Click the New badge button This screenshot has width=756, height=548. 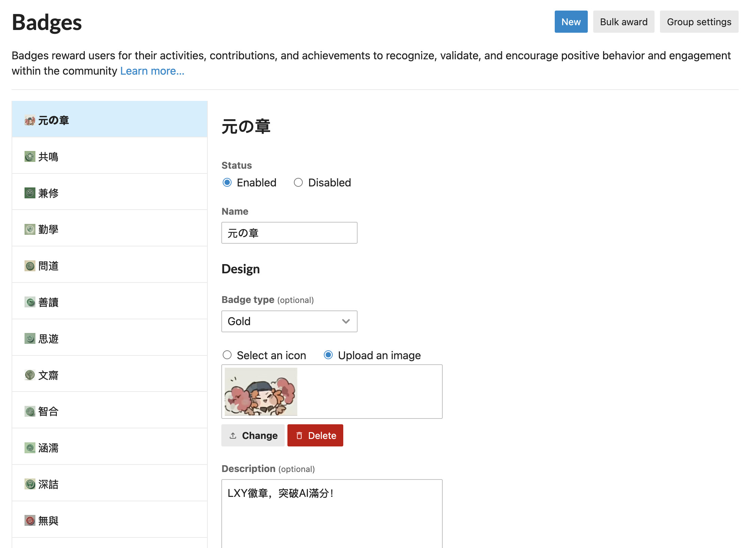(x=571, y=22)
